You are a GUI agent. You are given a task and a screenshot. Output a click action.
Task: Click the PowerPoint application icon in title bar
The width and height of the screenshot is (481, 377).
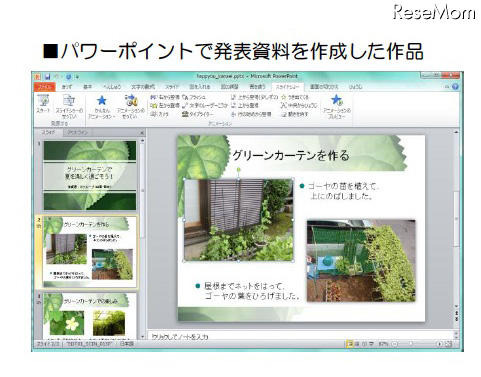[37, 77]
